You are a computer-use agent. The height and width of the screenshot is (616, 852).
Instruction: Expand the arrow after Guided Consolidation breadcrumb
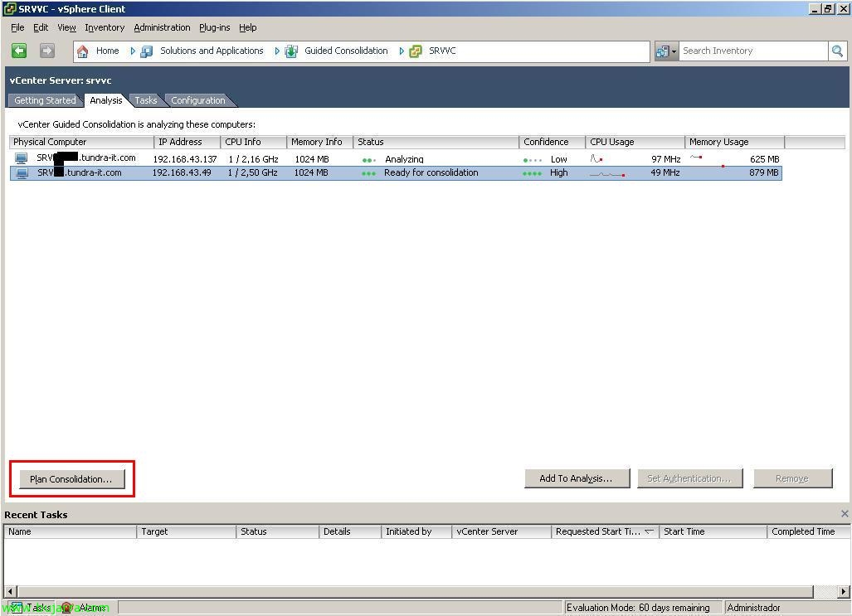401,51
